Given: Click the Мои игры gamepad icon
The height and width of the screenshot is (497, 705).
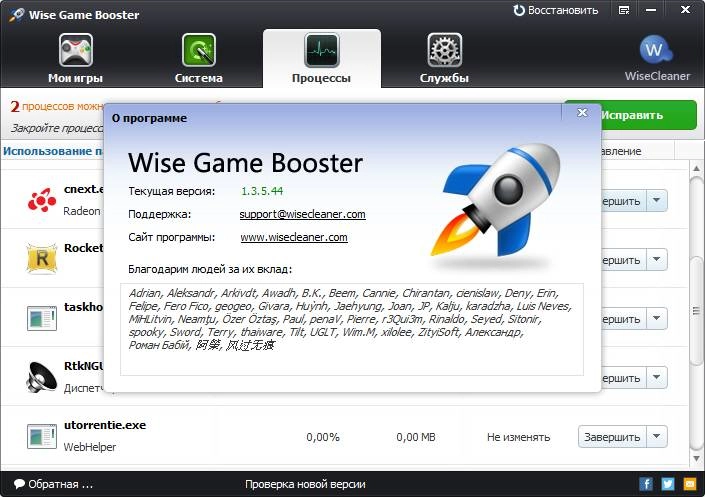Looking at the screenshot, I should click(x=76, y=50).
